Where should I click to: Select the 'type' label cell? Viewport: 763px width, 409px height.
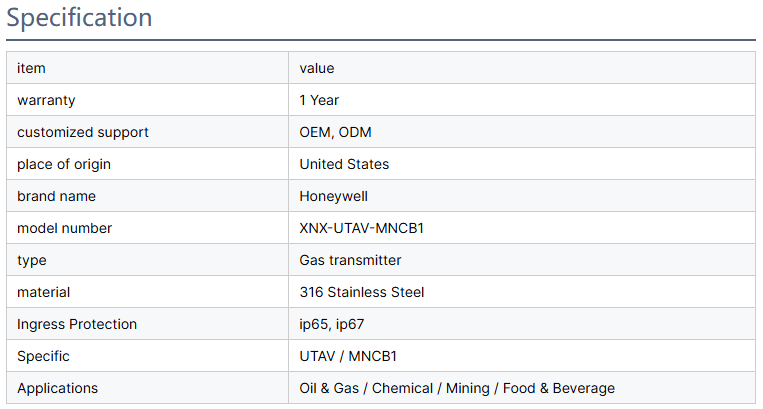click(32, 260)
